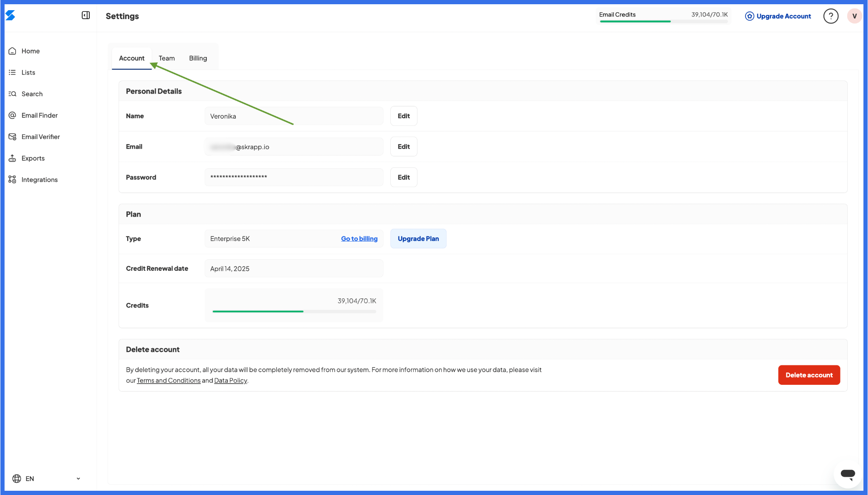Click the Search magnifier icon
The width and height of the screenshot is (868, 495).
click(x=12, y=94)
